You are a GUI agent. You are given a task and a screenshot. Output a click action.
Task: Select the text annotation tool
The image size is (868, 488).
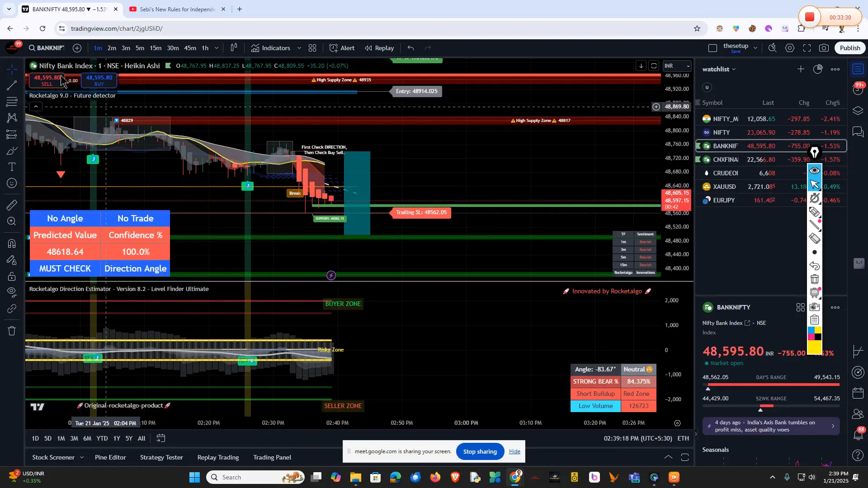(x=12, y=167)
